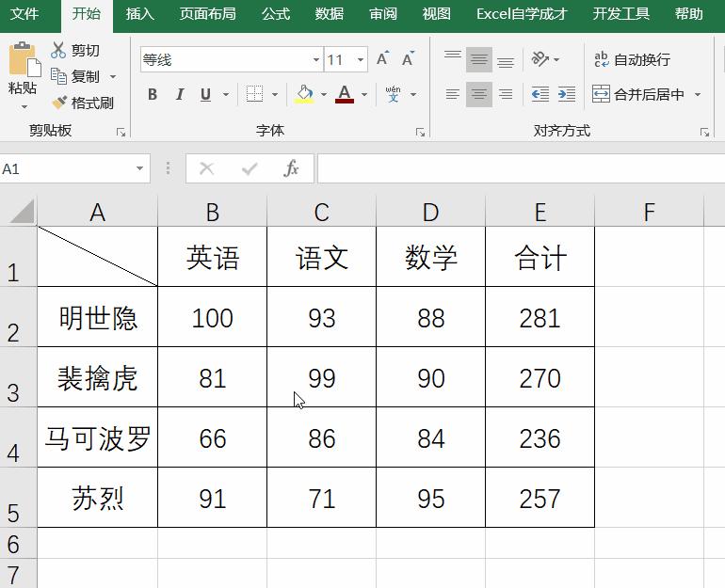
Task: Expand the merge options dropdown arrow
Action: [698, 94]
